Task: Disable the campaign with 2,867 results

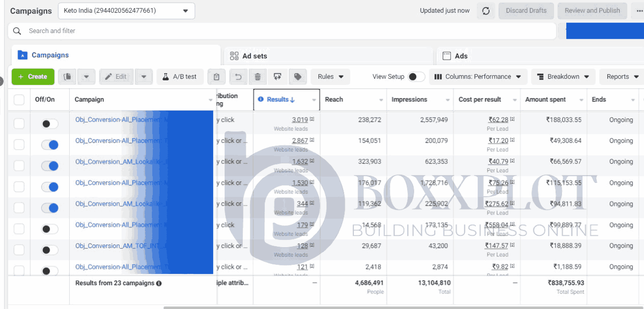Action: click(50, 145)
